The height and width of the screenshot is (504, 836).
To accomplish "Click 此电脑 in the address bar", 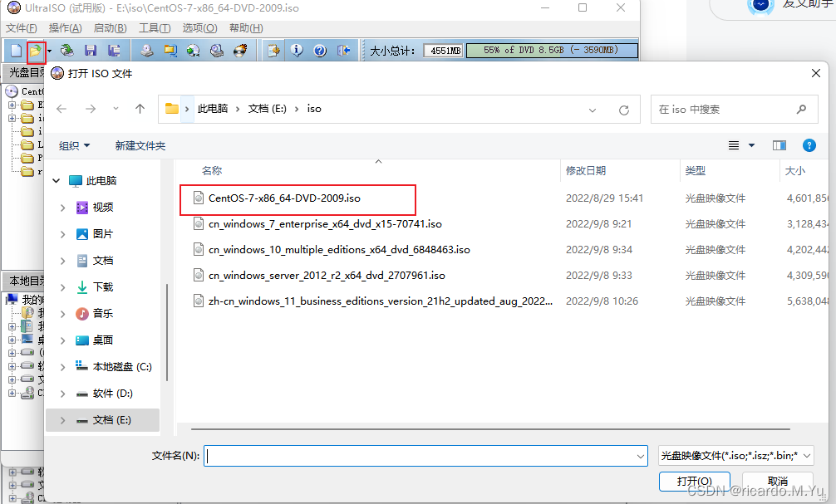I will (x=212, y=109).
